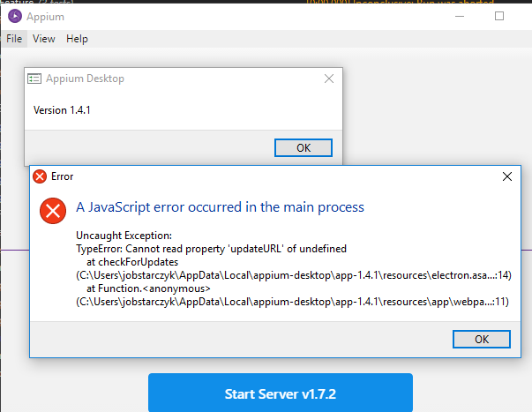532x412 pixels.
Task: Click the Error dialog title bar text
Action: pos(62,176)
